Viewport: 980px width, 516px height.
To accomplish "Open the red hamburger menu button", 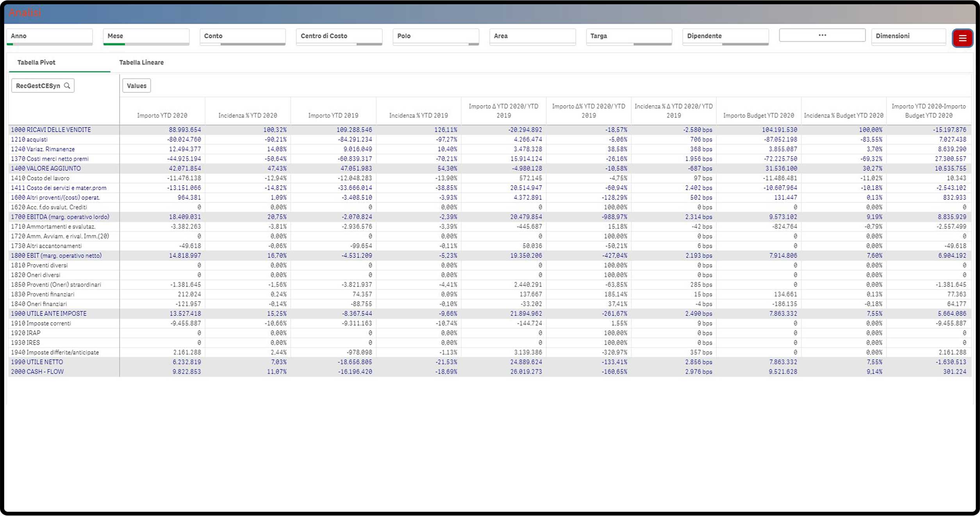I will pyautogui.click(x=962, y=38).
